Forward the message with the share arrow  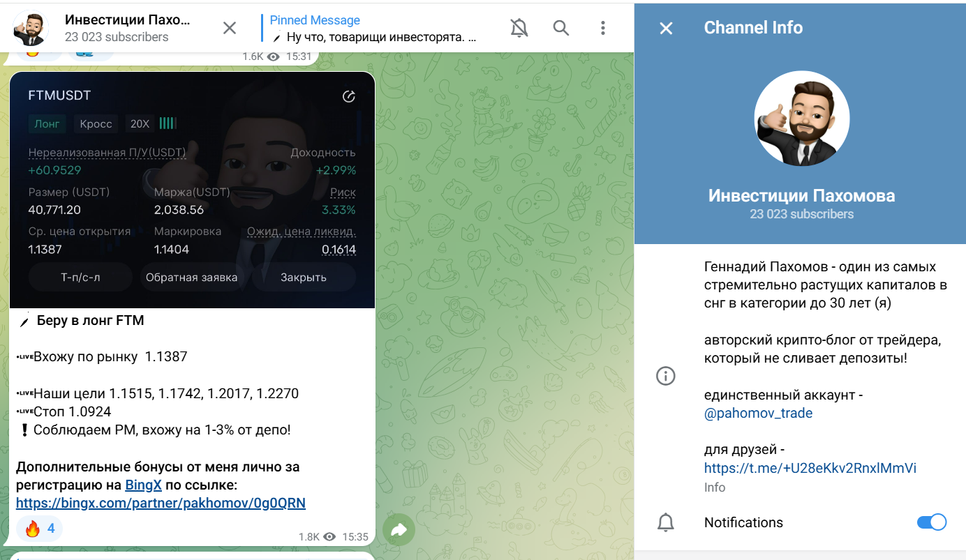pyautogui.click(x=399, y=530)
